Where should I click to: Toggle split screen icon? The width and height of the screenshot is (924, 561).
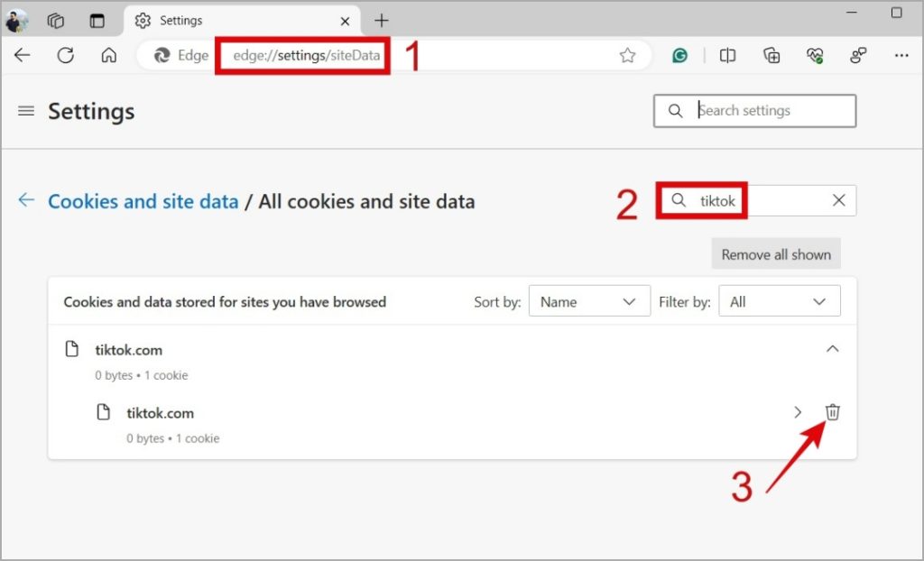pos(728,55)
